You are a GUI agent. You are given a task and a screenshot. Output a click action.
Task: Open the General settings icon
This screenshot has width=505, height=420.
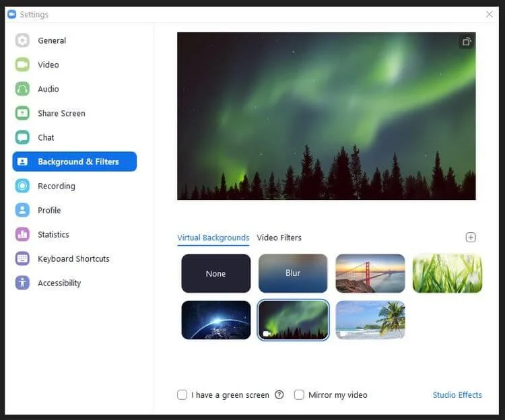(x=22, y=40)
